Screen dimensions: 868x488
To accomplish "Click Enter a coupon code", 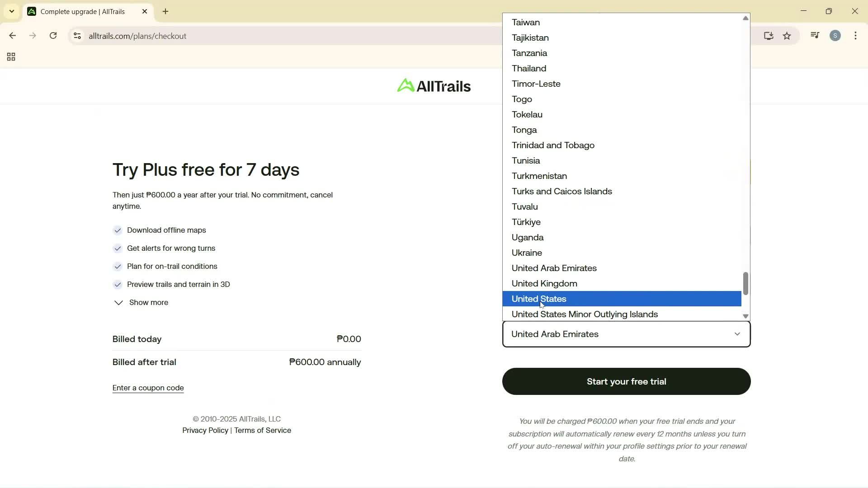I will point(148,388).
